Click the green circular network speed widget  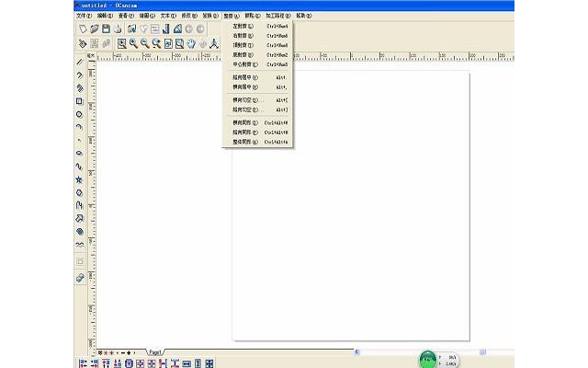tap(427, 359)
